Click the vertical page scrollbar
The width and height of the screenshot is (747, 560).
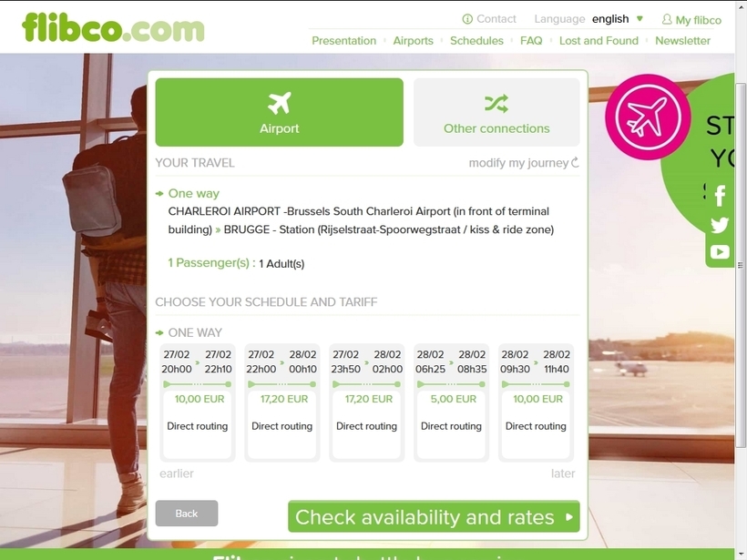tap(741, 265)
